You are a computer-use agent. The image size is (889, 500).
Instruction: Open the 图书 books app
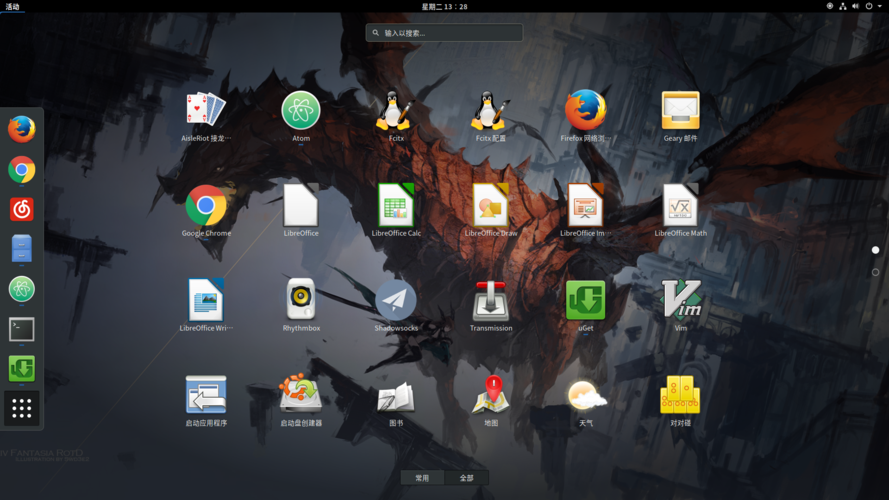(396, 401)
